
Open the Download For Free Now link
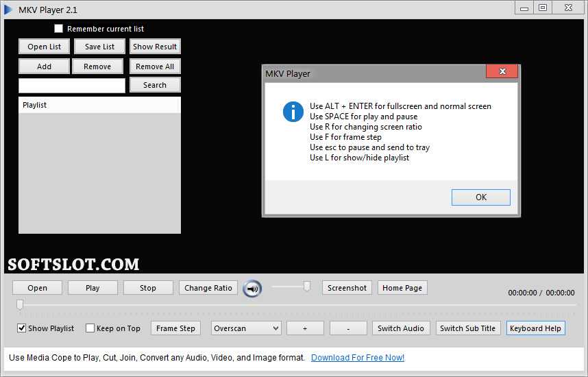click(358, 358)
